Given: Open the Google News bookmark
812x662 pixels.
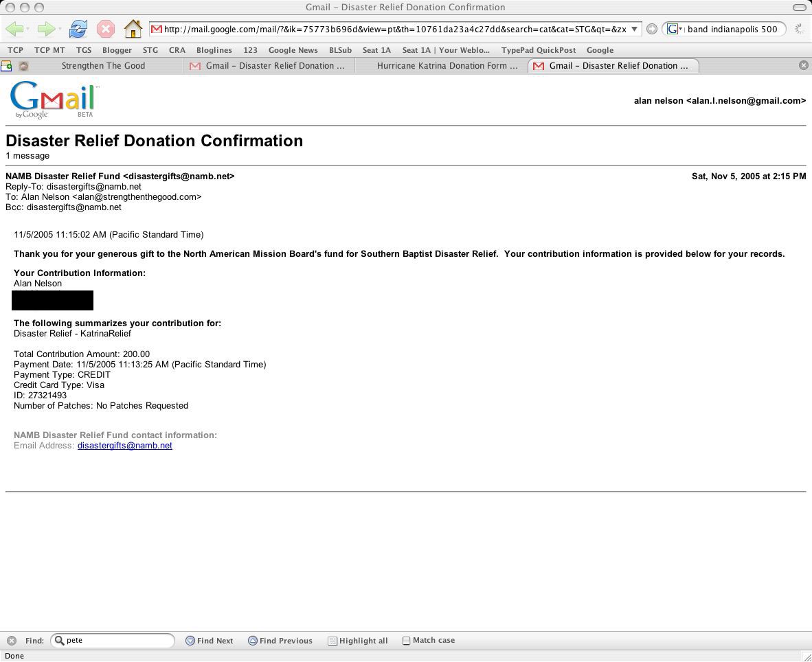Looking at the screenshot, I should tap(293, 50).
